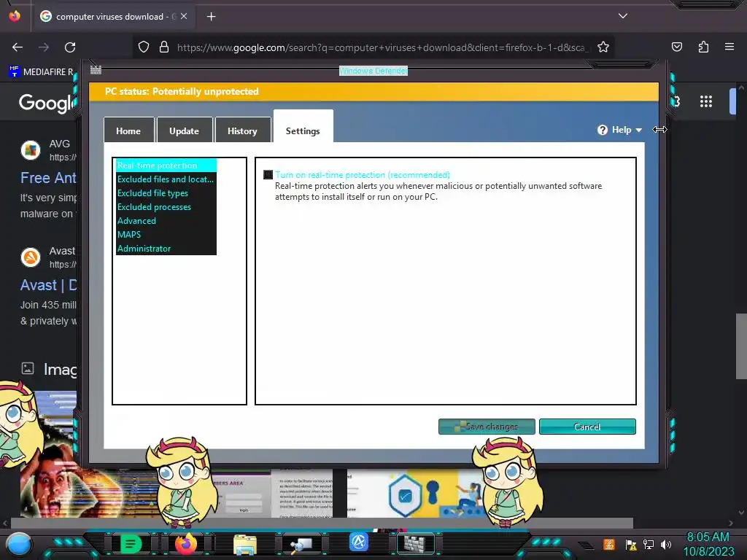This screenshot has width=747, height=560.
Task: Open the magnifier monitor taskbar app
Action: 301,544
